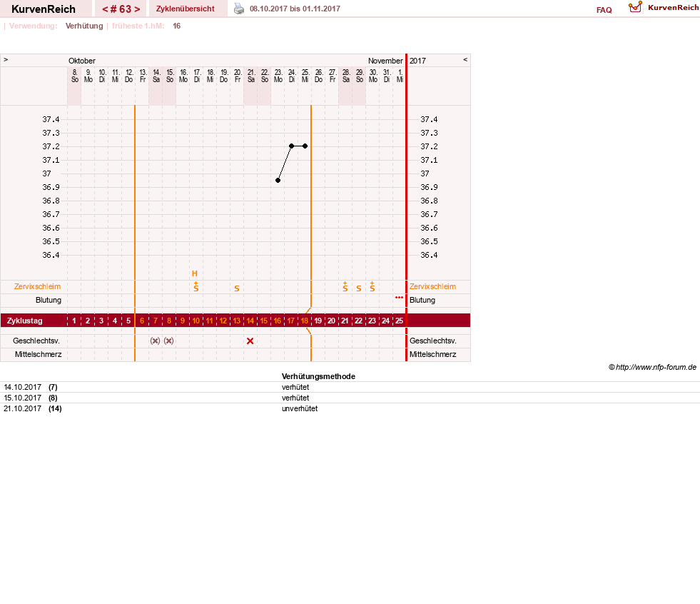Click the left Geschlechtsv. row label

tap(36, 341)
